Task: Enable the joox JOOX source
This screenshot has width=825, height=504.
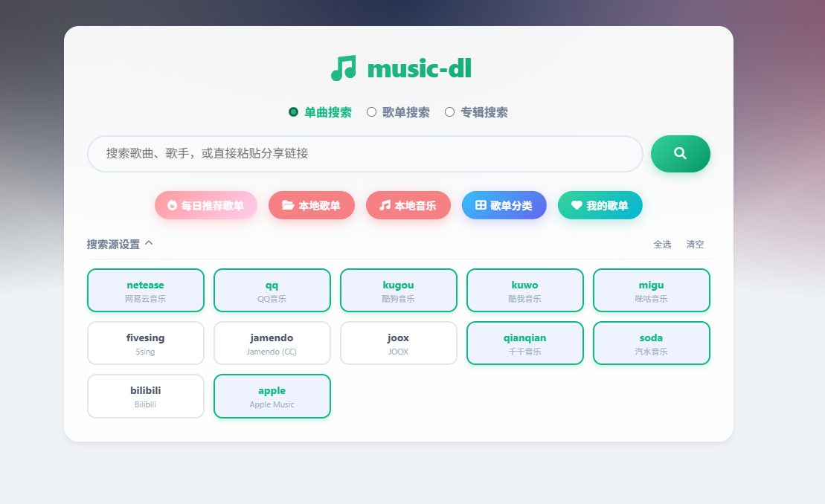Action: click(x=398, y=343)
